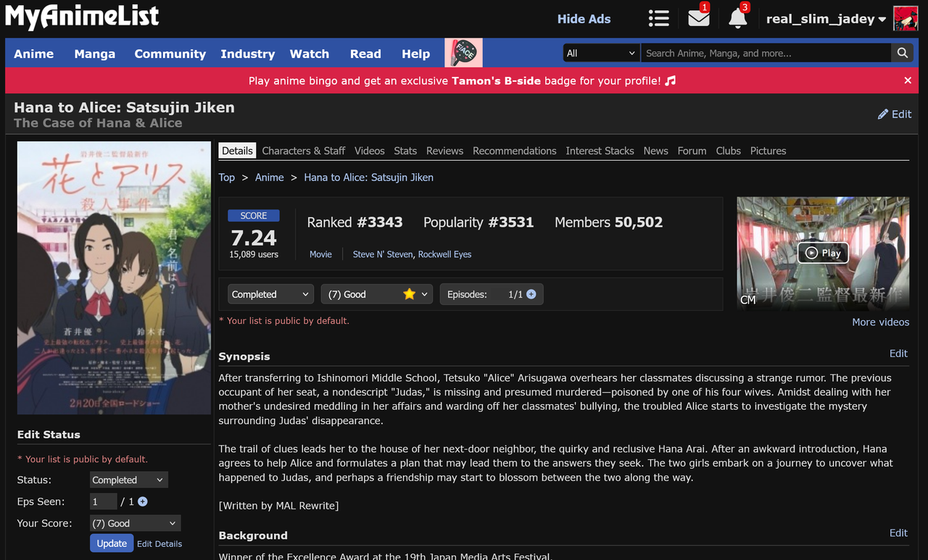Open the Community menu
This screenshot has width=928, height=560.
tap(170, 54)
